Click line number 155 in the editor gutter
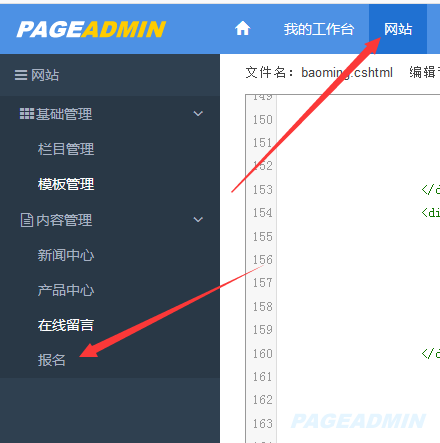The width and height of the screenshot is (440, 443). point(263,237)
